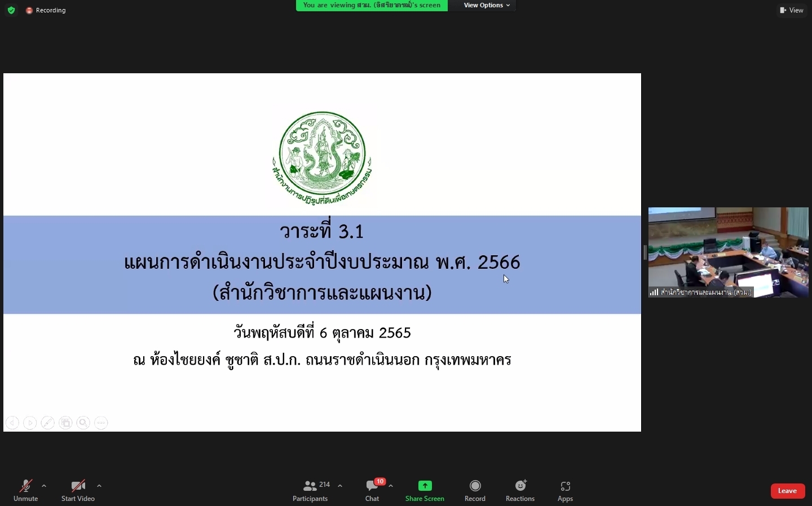Start recording with Record button
This screenshot has width=812, height=506.
475,490
